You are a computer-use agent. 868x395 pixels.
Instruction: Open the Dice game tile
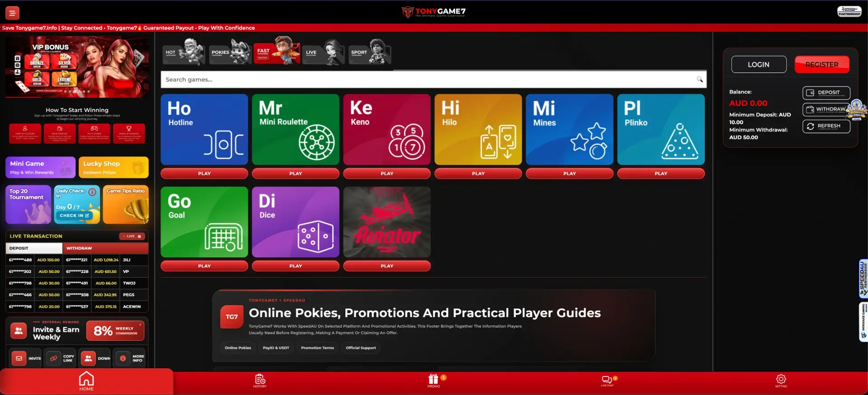coord(296,222)
